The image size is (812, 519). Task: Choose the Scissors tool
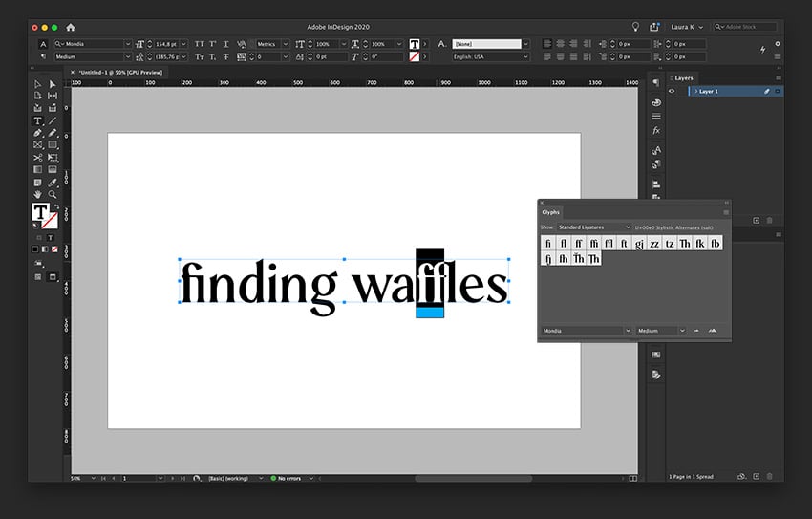pyautogui.click(x=38, y=158)
